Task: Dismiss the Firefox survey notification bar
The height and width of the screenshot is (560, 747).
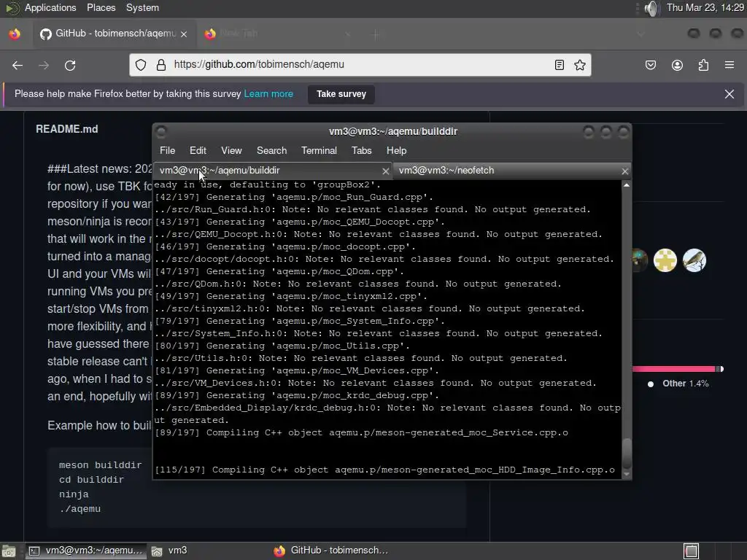Action: point(729,94)
